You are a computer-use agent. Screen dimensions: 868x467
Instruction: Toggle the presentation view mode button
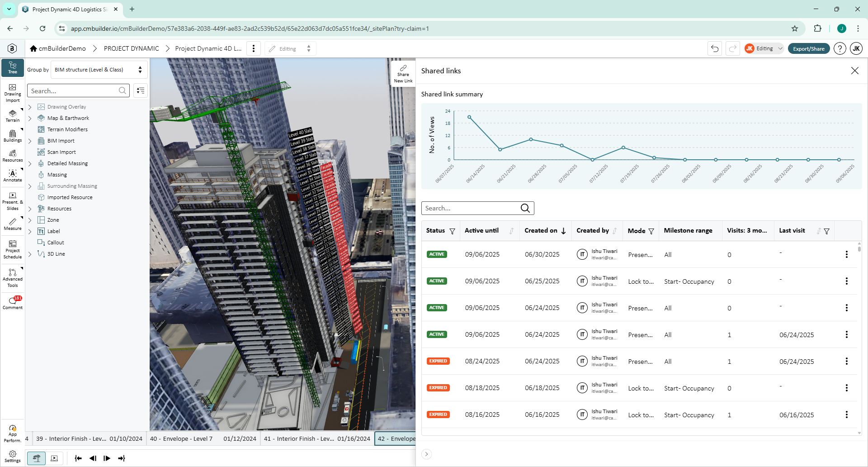(x=54, y=458)
